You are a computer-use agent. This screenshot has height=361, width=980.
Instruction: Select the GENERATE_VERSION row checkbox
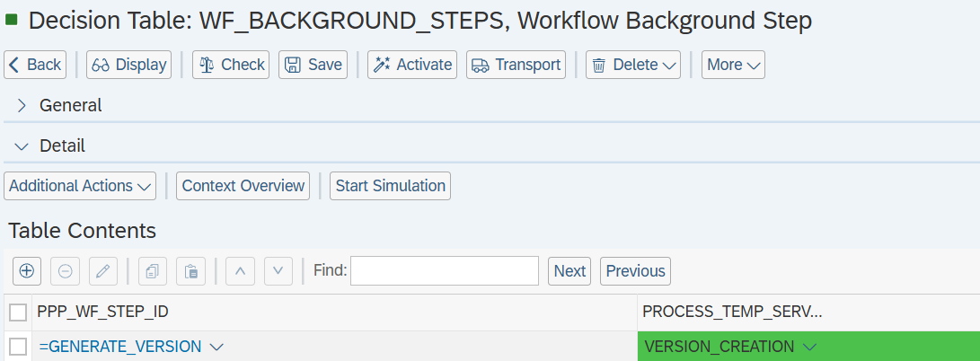coord(17,347)
